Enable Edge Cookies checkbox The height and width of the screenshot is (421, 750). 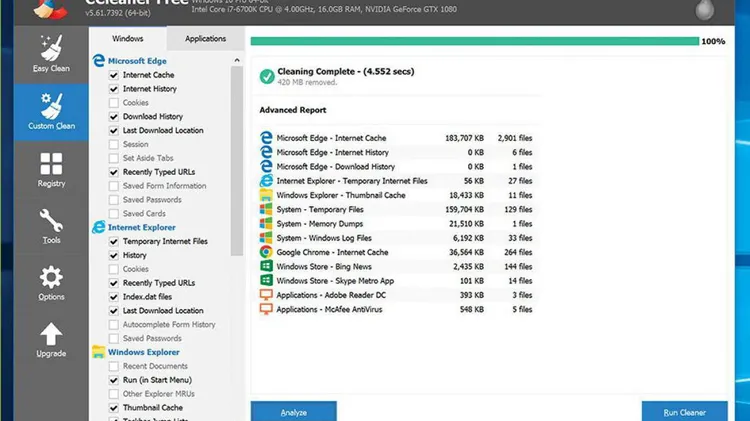click(x=114, y=103)
